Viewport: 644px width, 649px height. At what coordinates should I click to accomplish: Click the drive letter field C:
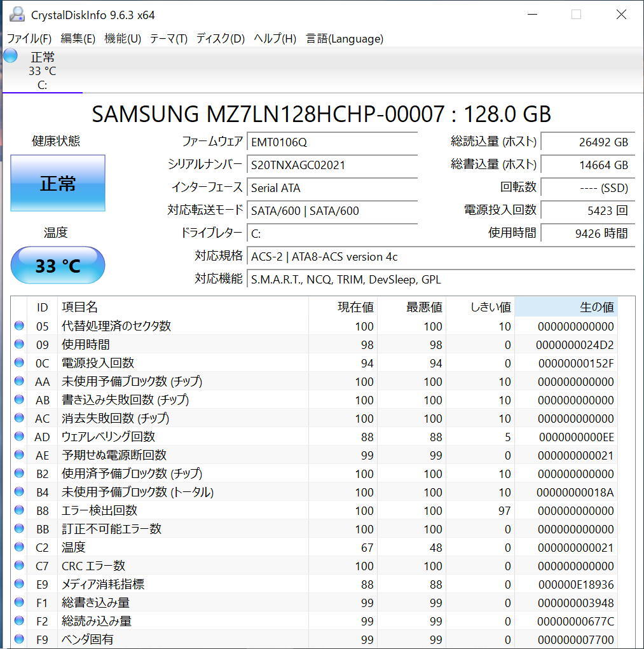coord(332,234)
